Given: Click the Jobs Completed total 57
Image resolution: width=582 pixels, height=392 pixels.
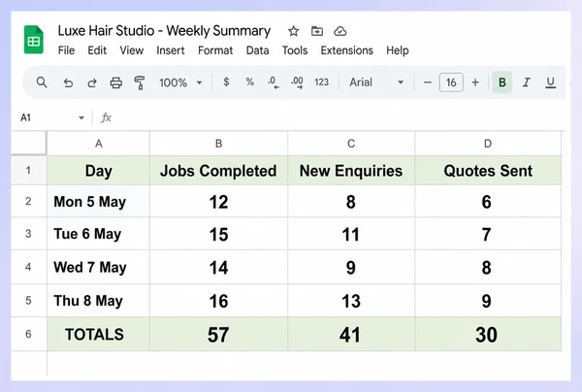Looking at the screenshot, I should 218,334.
